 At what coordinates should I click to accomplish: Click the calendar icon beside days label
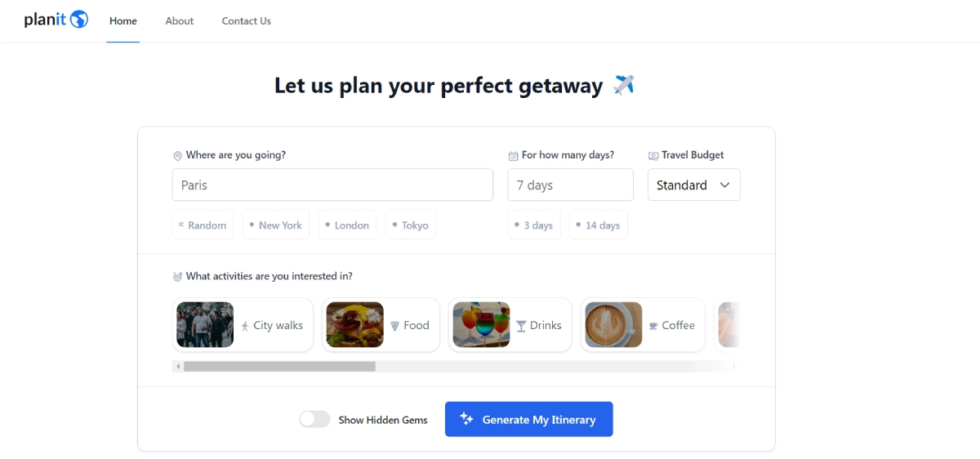[513, 156]
